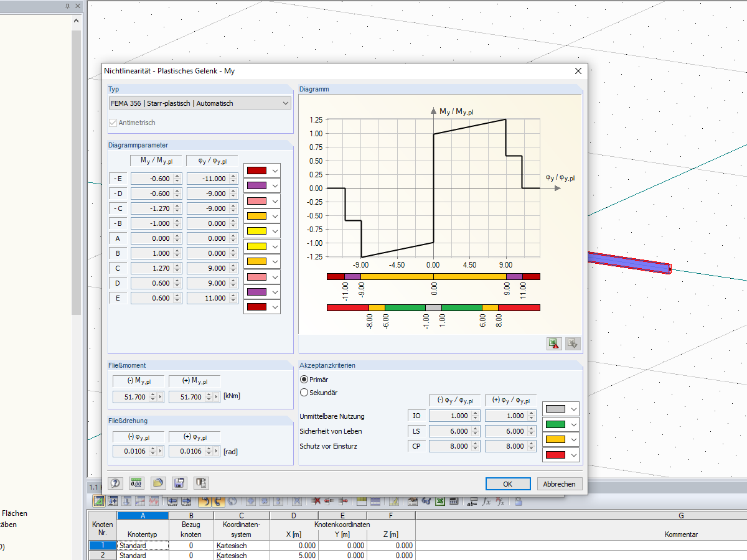
Task: Click the LS criteria label button
Action: point(416,431)
